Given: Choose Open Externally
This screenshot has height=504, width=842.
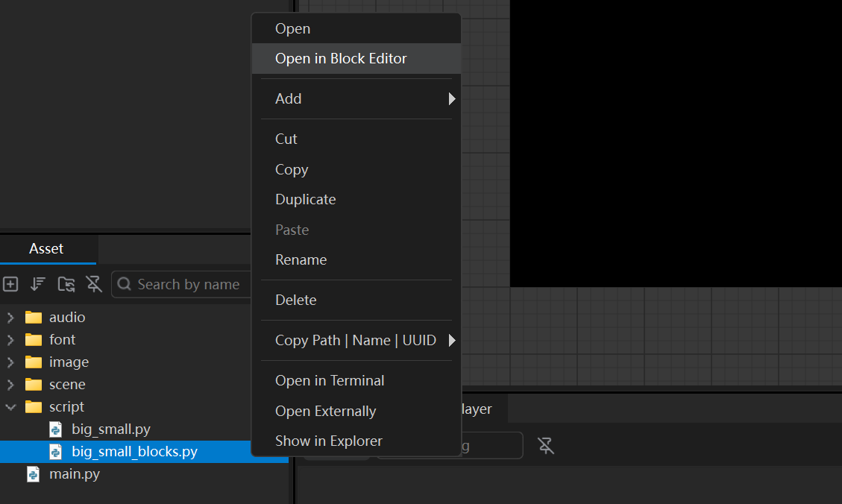Looking at the screenshot, I should 356,411.
